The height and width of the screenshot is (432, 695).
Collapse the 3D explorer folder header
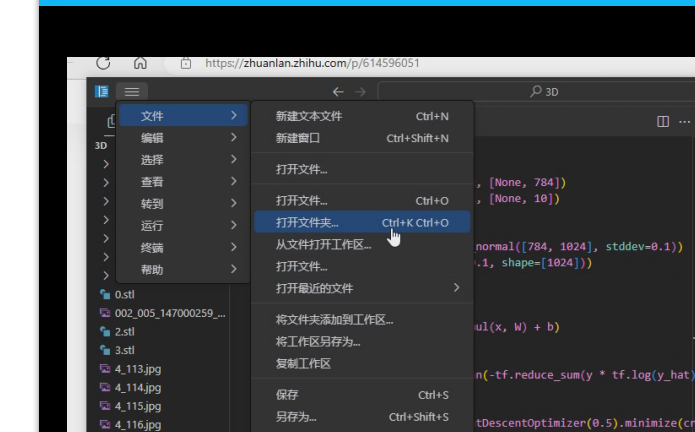click(101, 146)
